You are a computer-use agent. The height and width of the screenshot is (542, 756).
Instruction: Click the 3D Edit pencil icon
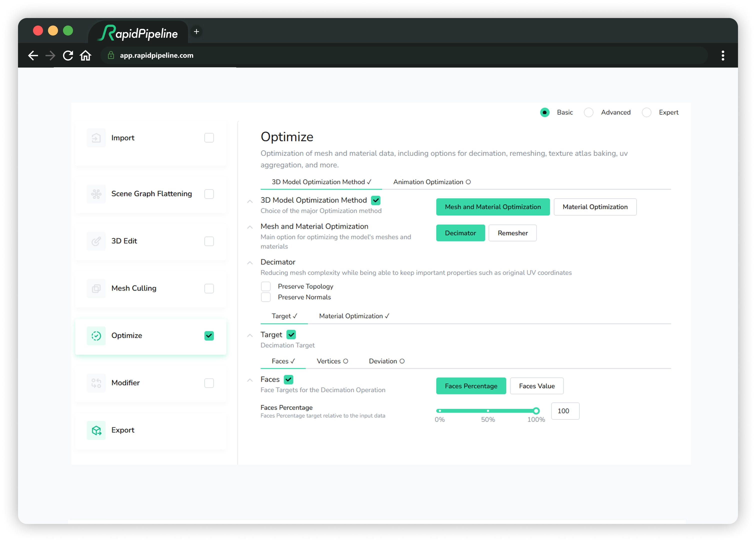(x=96, y=241)
